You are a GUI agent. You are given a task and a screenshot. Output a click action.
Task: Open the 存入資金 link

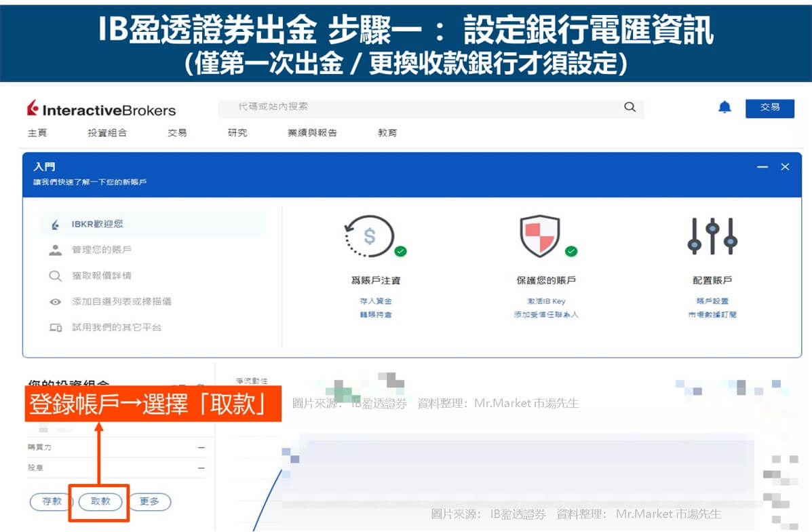(x=376, y=301)
